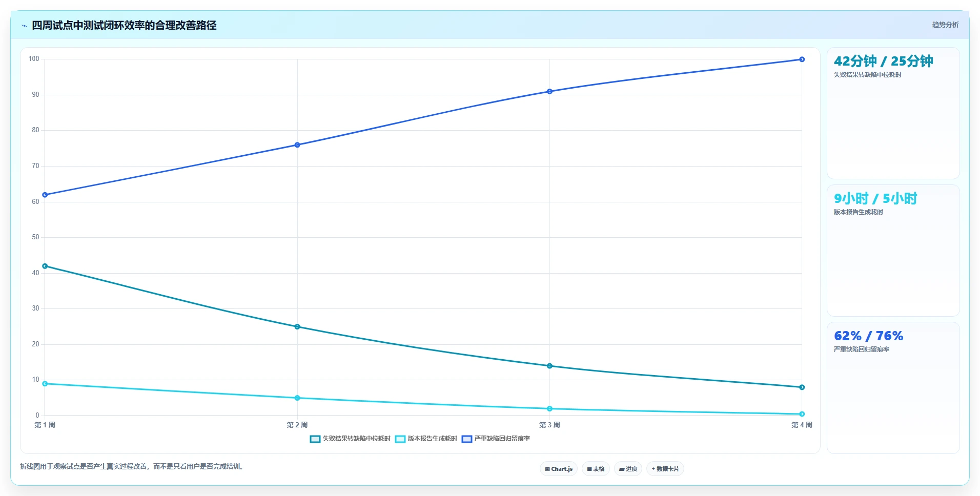Click the 第 3 周 point of 失败结果转缺陷中位耗时
The width and height of the screenshot is (980, 496).
click(x=549, y=366)
